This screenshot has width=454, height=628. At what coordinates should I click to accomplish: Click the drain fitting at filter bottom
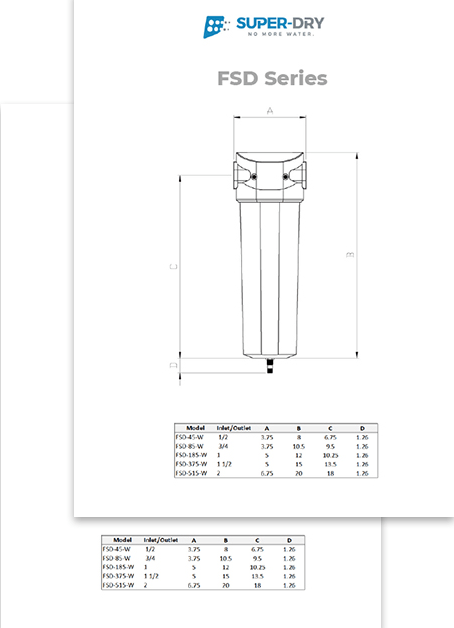(x=270, y=366)
